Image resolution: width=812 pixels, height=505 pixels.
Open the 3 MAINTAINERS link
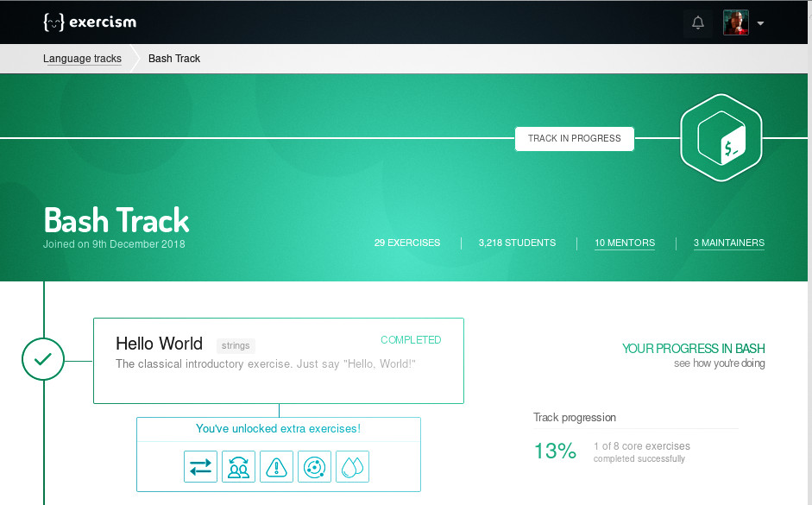(x=728, y=243)
